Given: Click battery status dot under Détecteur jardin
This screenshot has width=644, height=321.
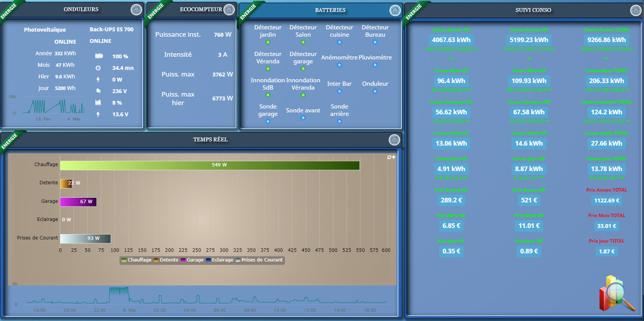Looking at the screenshot, I should point(268,42).
